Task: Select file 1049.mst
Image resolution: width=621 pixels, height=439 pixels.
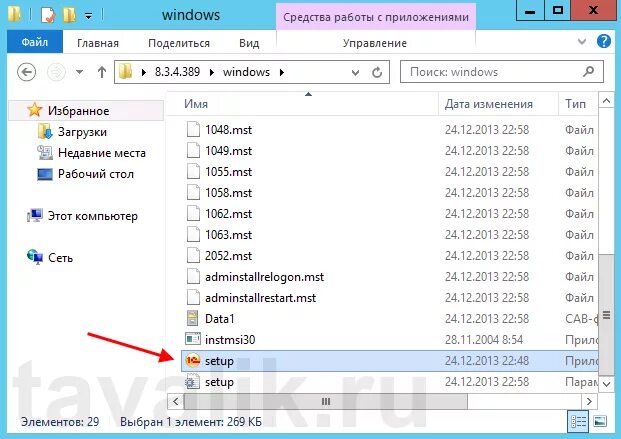Action: 228,151
